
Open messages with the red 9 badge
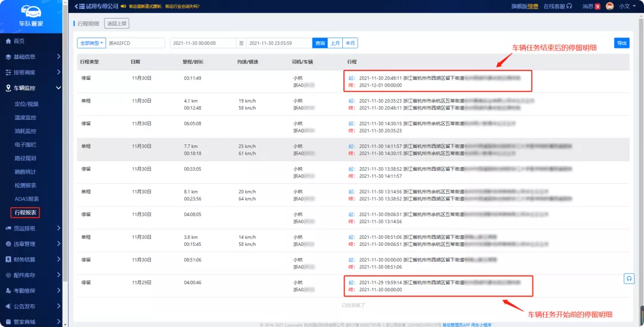tap(597, 6)
